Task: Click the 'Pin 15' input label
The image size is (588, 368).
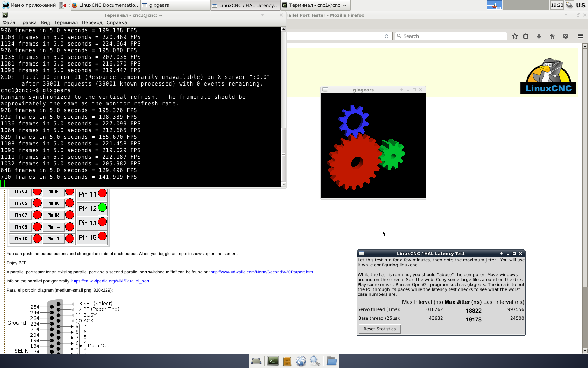Action: point(87,237)
